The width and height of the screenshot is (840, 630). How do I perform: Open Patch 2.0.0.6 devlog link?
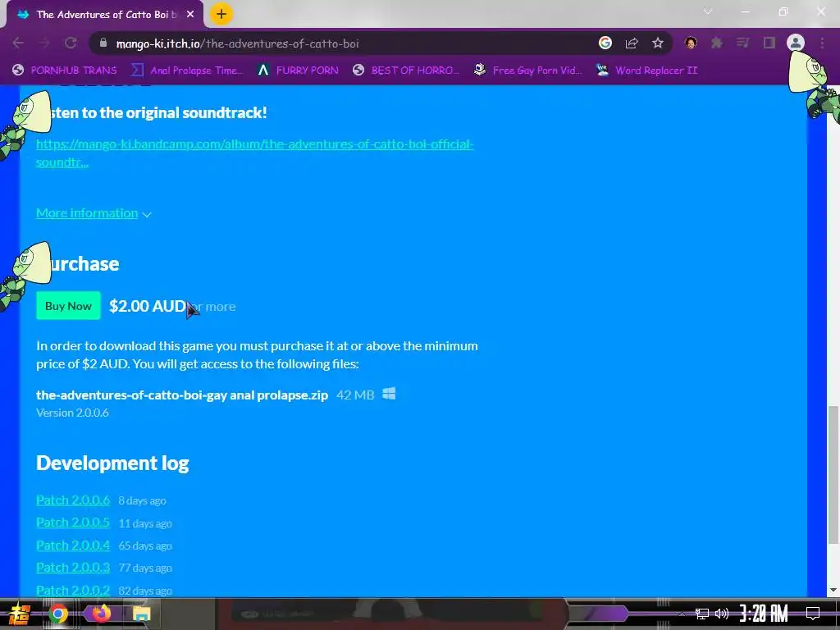[73, 500]
